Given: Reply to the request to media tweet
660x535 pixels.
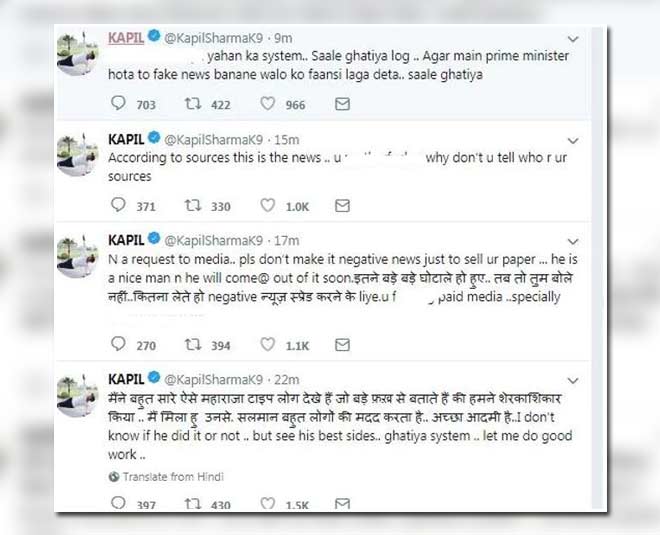Looking at the screenshot, I should tap(117, 345).
